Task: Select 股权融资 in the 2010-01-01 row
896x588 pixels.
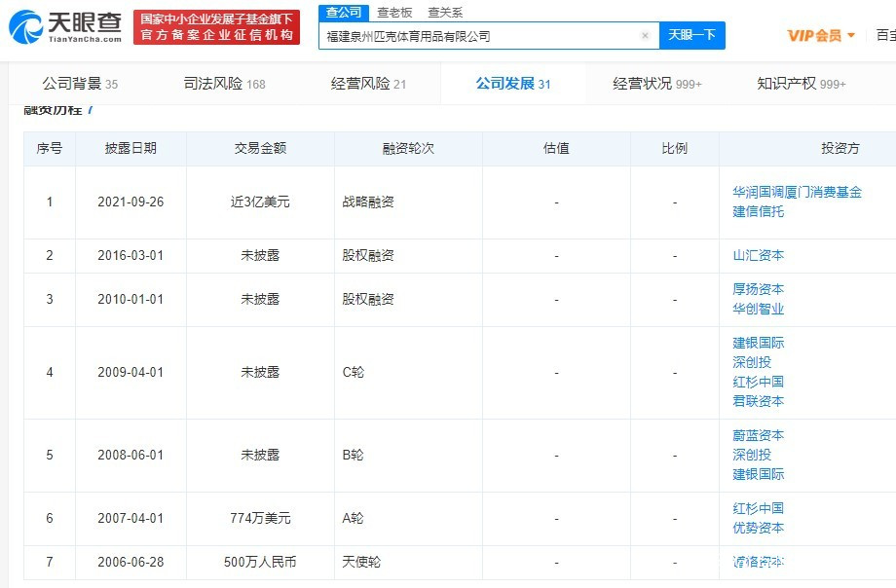Action: [368, 299]
